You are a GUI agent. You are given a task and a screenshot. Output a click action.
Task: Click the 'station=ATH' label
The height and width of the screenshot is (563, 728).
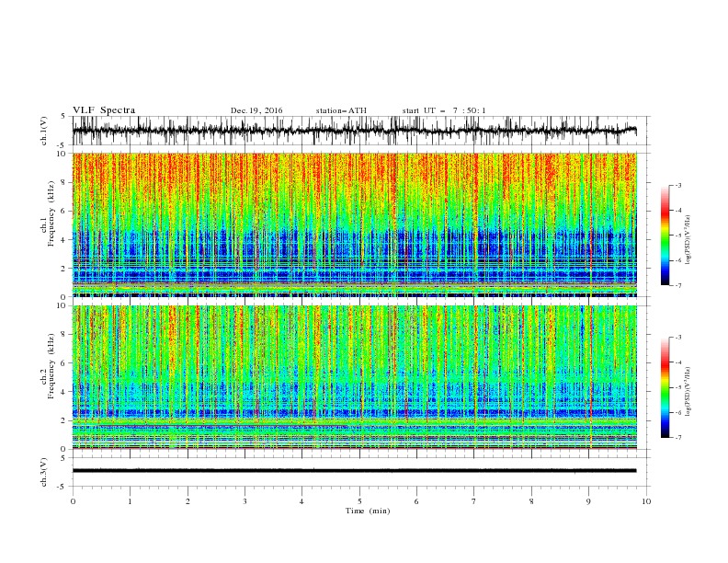341,110
